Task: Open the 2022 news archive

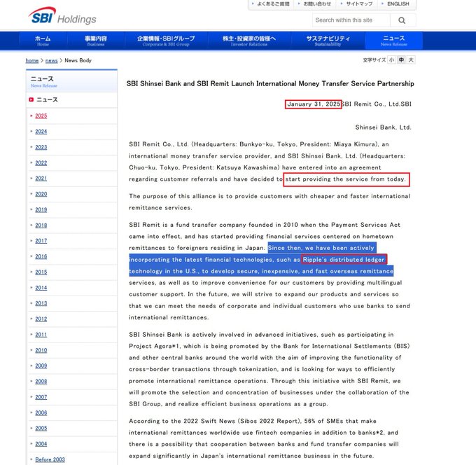Action: pos(41,162)
